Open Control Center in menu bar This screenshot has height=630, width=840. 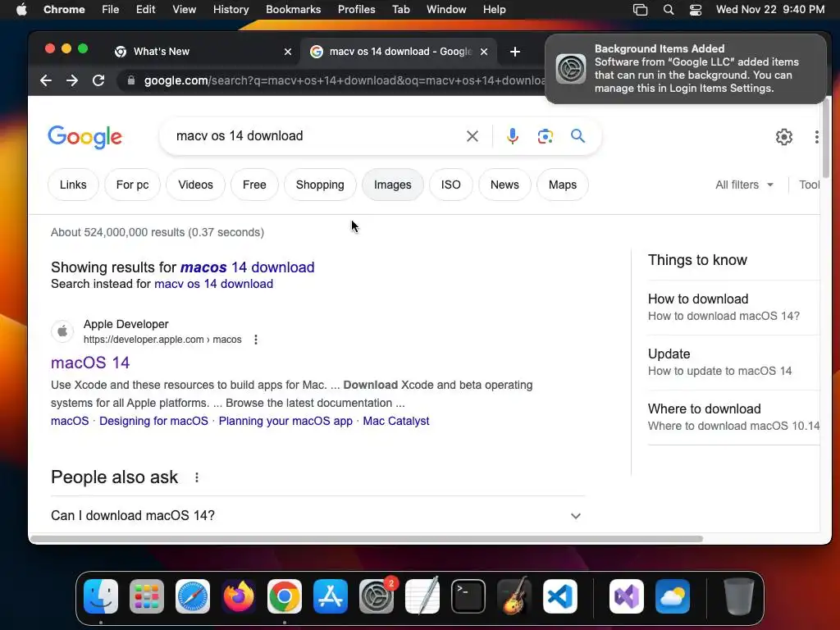pos(696,9)
